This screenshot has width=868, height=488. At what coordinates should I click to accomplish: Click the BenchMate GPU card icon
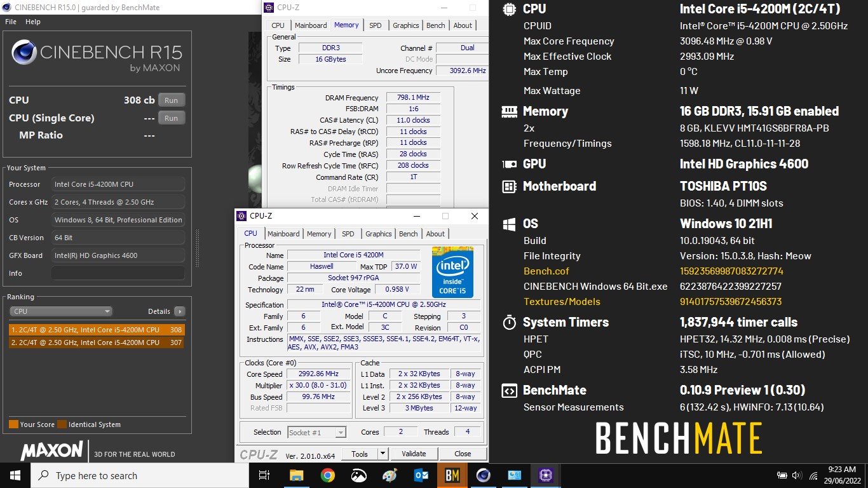(509, 164)
